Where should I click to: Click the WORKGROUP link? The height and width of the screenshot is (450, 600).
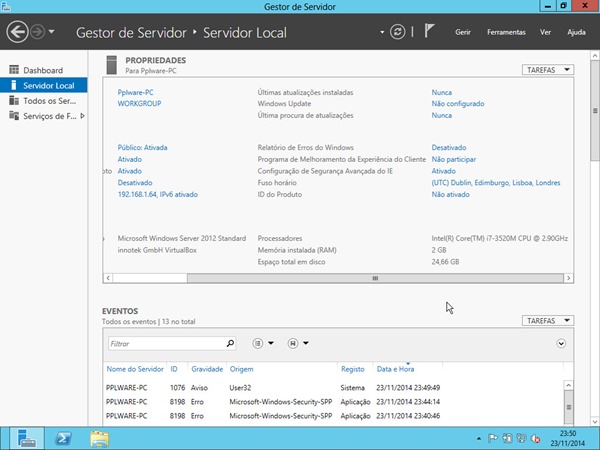pyautogui.click(x=139, y=103)
